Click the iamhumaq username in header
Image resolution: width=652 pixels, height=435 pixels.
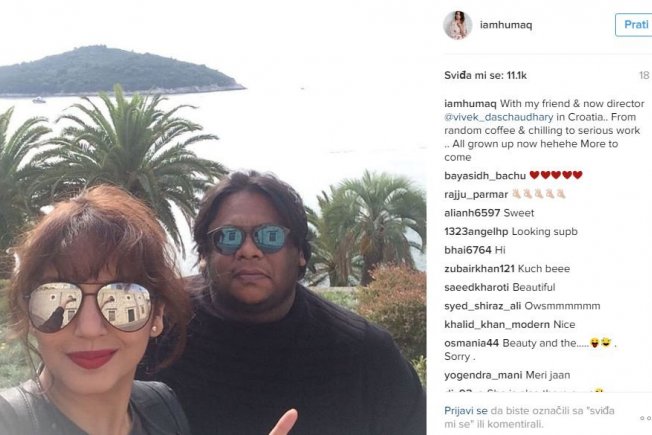506,25
